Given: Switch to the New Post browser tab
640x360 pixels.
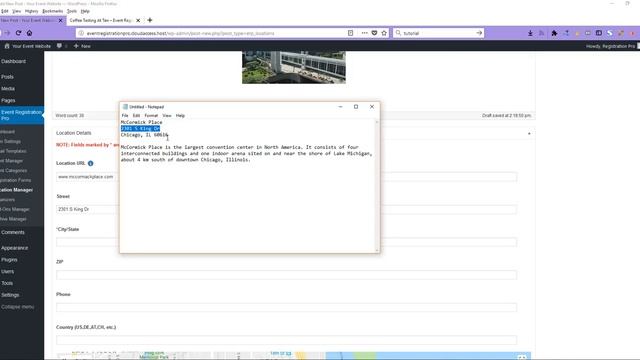Looking at the screenshot, I should pos(27,20).
